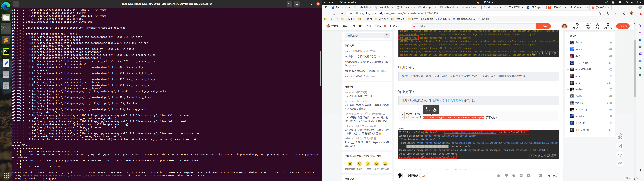Switch to the IEEE Xplore tab

click(536, 7)
